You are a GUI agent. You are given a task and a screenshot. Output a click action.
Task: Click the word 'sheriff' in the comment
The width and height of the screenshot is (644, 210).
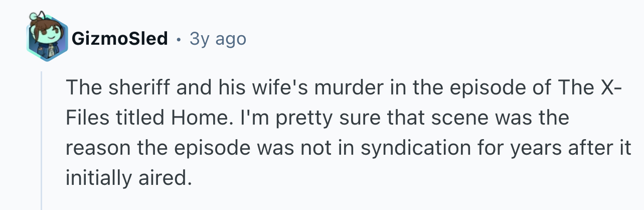coord(131,90)
